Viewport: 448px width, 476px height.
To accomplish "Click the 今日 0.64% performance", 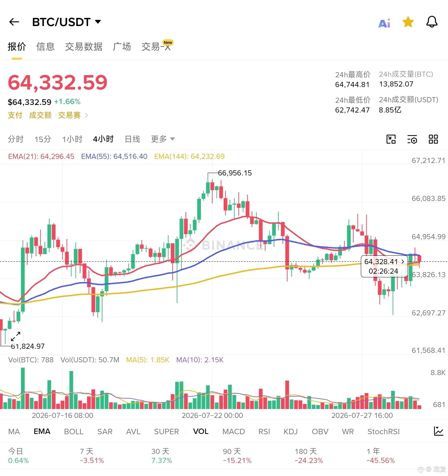I will point(18,456).
